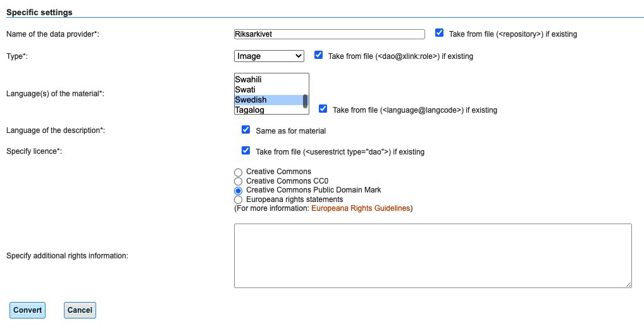Select Swahili in the language list
Image resolution: width=644 pixels, height=328 pixels.
point(269,79)
